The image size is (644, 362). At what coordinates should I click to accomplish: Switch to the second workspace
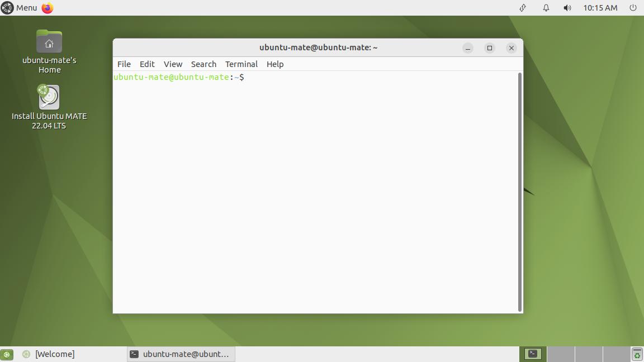tap(561, 354)
